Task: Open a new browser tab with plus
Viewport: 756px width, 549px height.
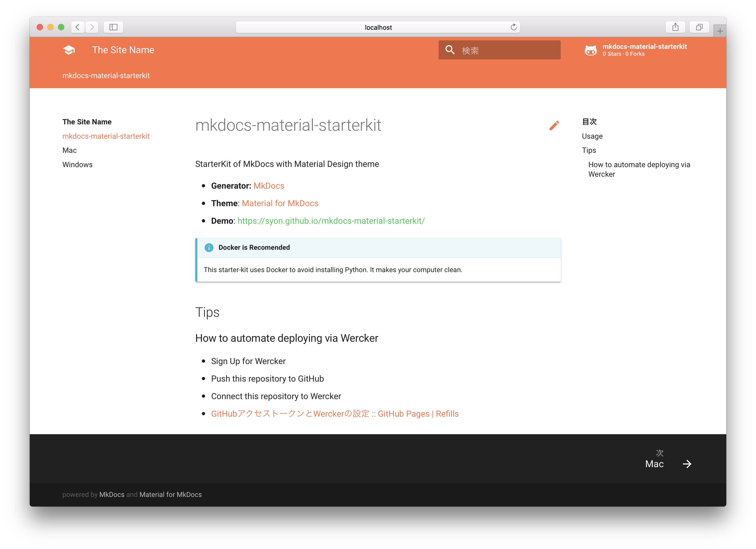Action: [720, 30]
